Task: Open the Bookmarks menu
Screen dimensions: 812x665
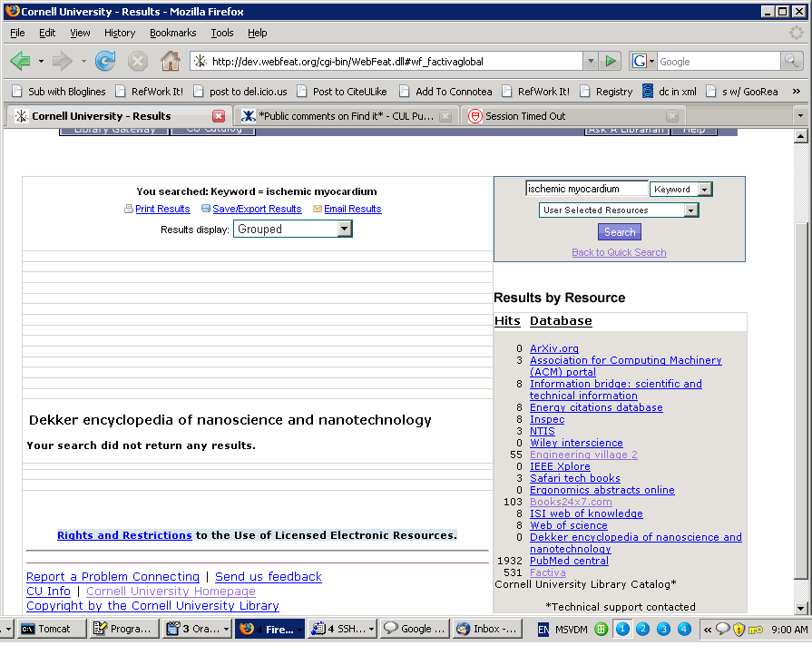Action: pyautogui.click(x=173, y=33)
